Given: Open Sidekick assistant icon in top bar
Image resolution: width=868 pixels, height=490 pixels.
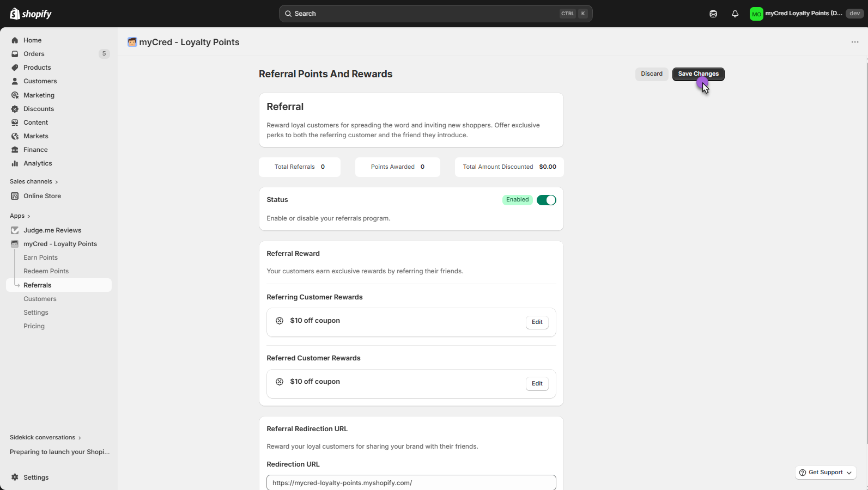Looking at the screenshot, I should click(713, 14).
